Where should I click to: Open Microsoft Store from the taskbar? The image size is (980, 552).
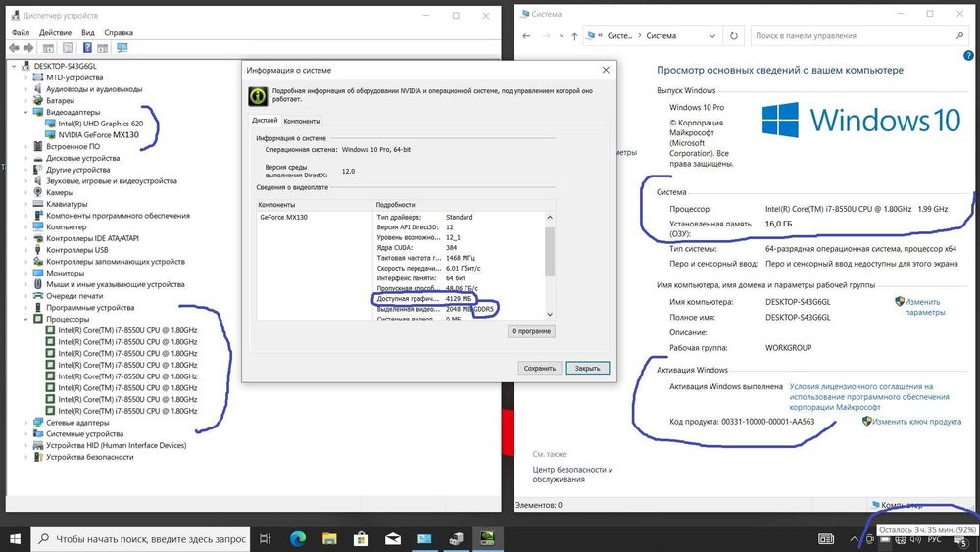click(362, 538)
